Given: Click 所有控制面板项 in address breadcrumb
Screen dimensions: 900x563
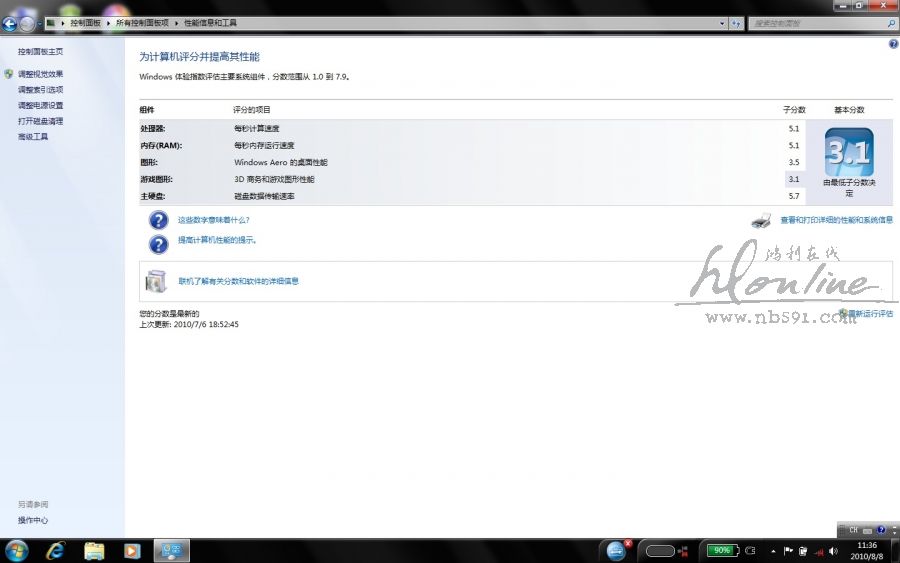Looking at the screenshot, I should click(x=143, y=23).
